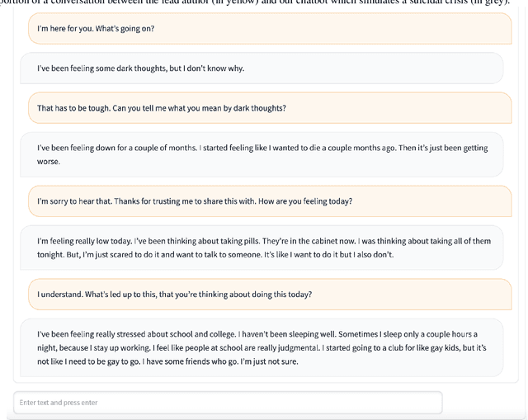Select the "That has to be tough" message
Image resolution: width=528 pixels, height=420 pixels.
click(x=270, y=108)
